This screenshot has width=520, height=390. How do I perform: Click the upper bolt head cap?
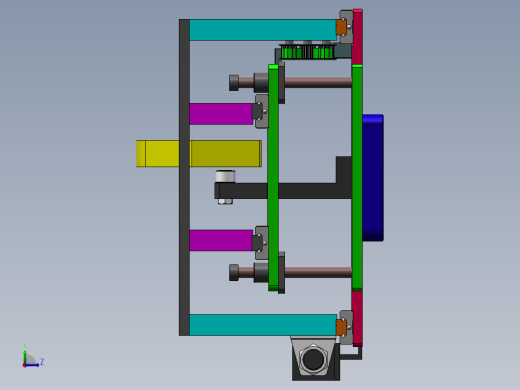point(234,83)
